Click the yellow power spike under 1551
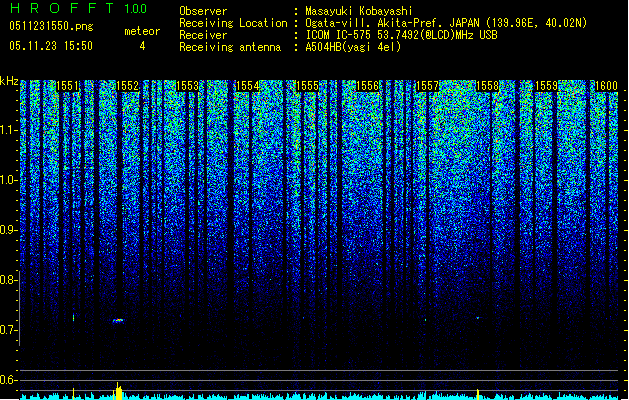 pyautogui.click(x=73, y=394)
